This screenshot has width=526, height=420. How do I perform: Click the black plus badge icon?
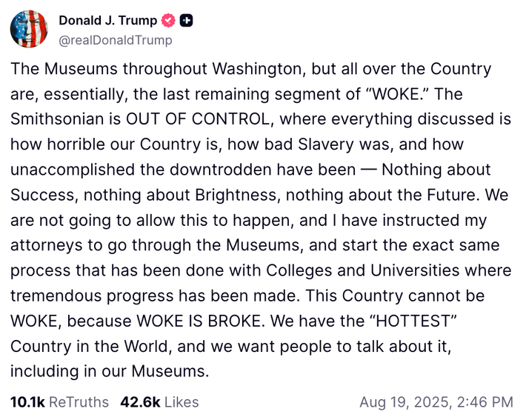pos(186,21)
